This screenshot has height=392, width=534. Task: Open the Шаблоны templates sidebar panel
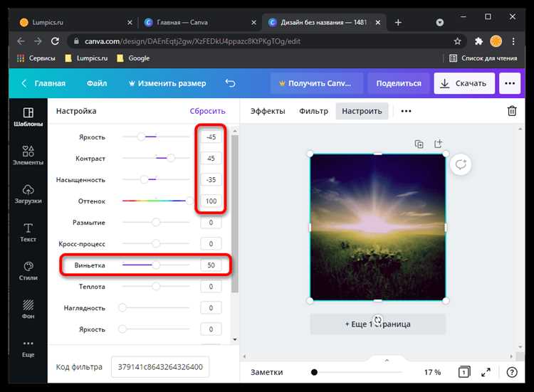(x=28, y=117)
